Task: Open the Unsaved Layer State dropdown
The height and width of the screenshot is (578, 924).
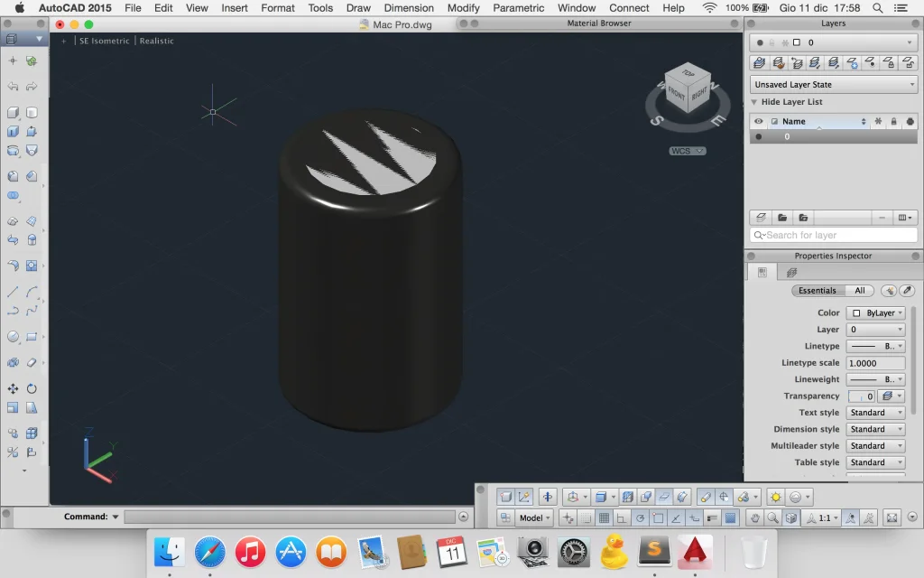Action: [x=833, y=84]
